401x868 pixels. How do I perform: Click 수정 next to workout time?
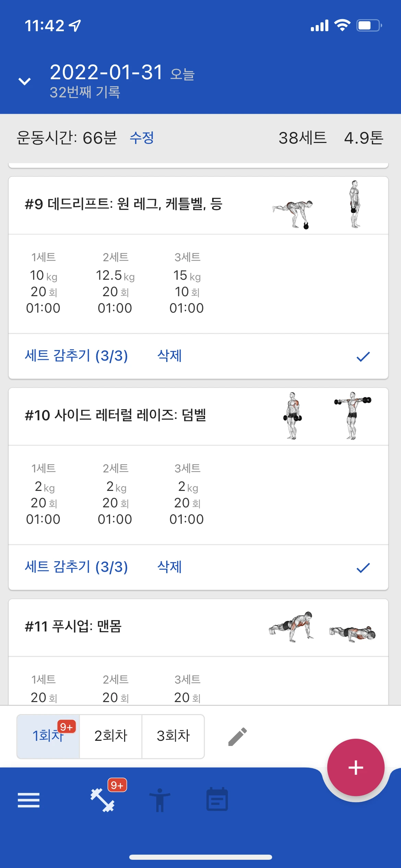[x=142, y=138]
